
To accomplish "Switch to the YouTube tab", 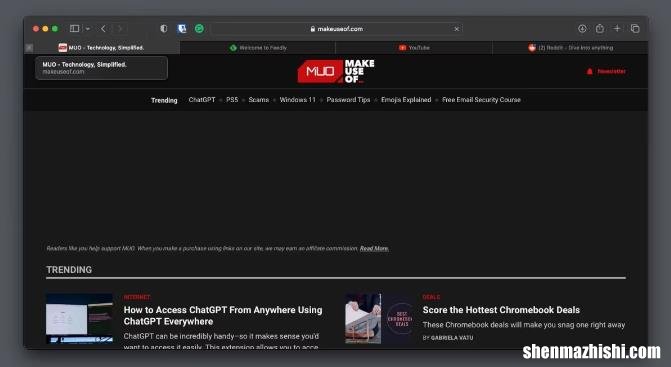I will [414, 47].
